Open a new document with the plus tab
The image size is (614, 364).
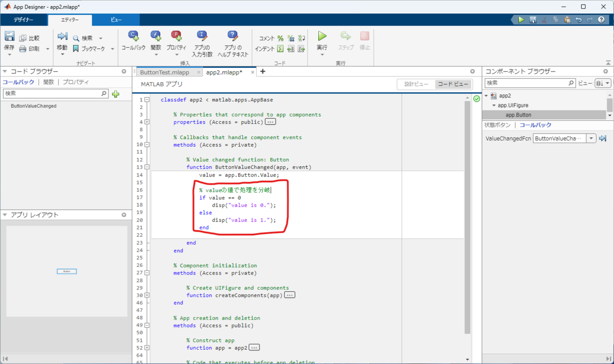(263, 72)
